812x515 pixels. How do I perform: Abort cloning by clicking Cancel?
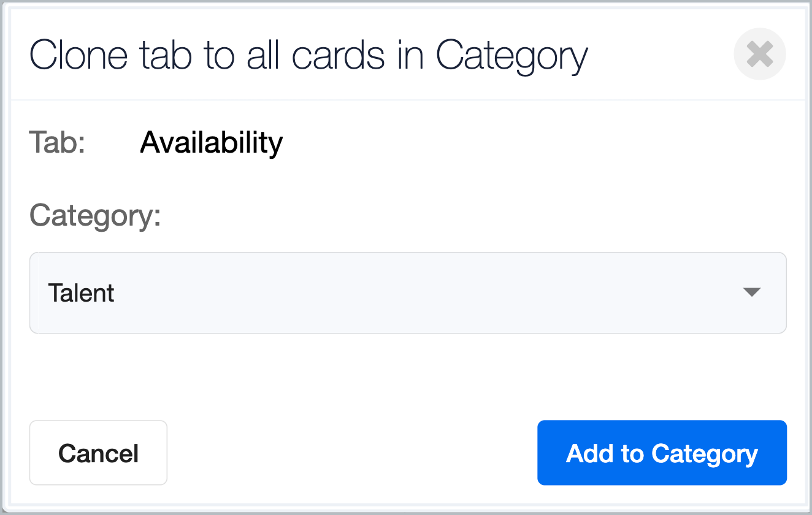98,453
